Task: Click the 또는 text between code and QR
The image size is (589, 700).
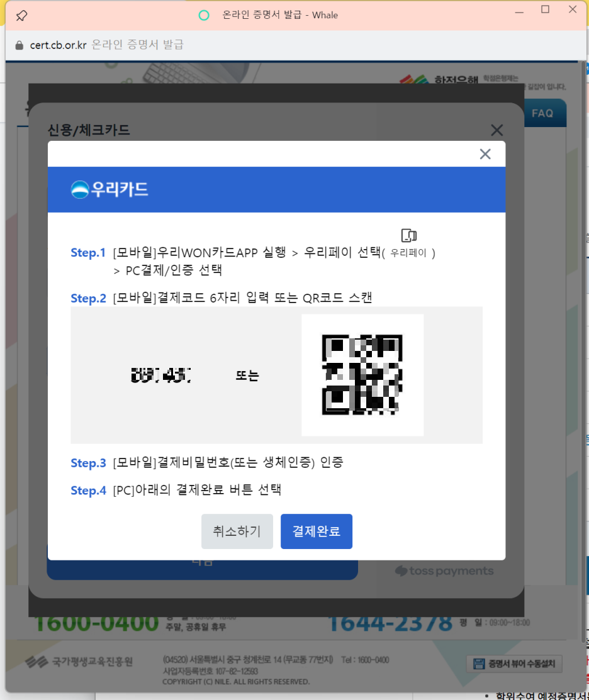Action: [x=247, y=376]
